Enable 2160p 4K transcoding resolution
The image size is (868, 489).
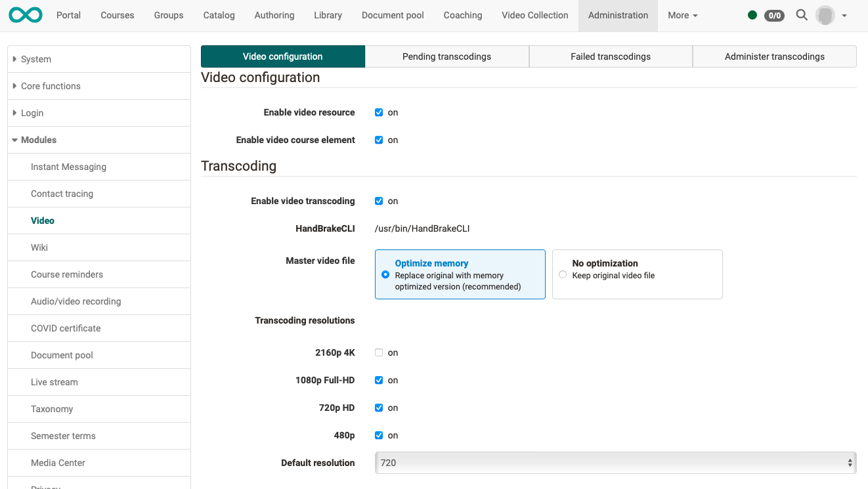tap(379, 352)
